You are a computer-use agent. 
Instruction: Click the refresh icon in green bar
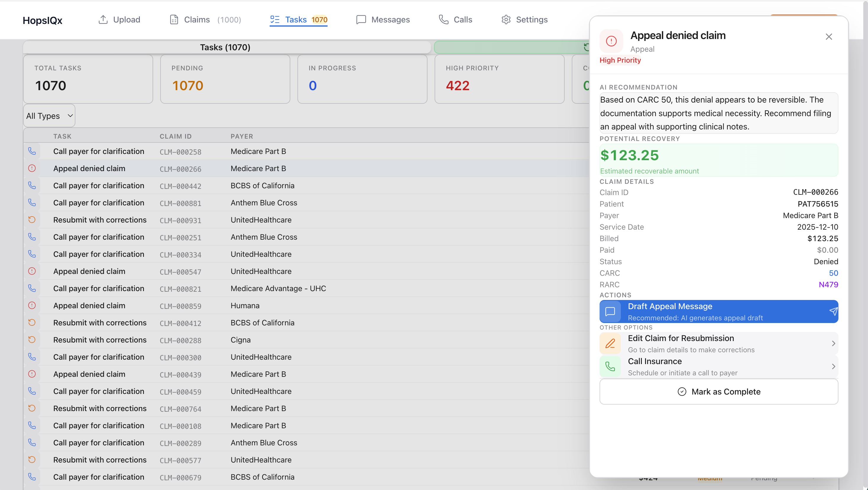point(586,47)
